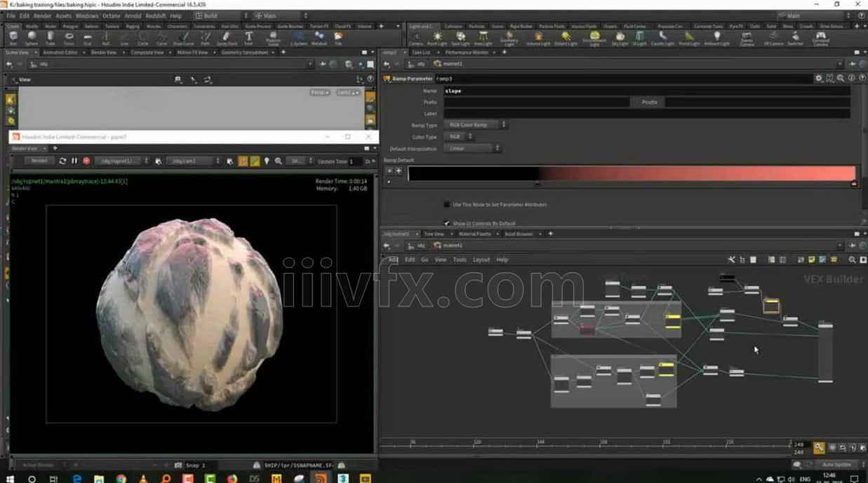Add a new ramp point with plus
This screenshot has height=483, width=868.
[x=399, y=171]
